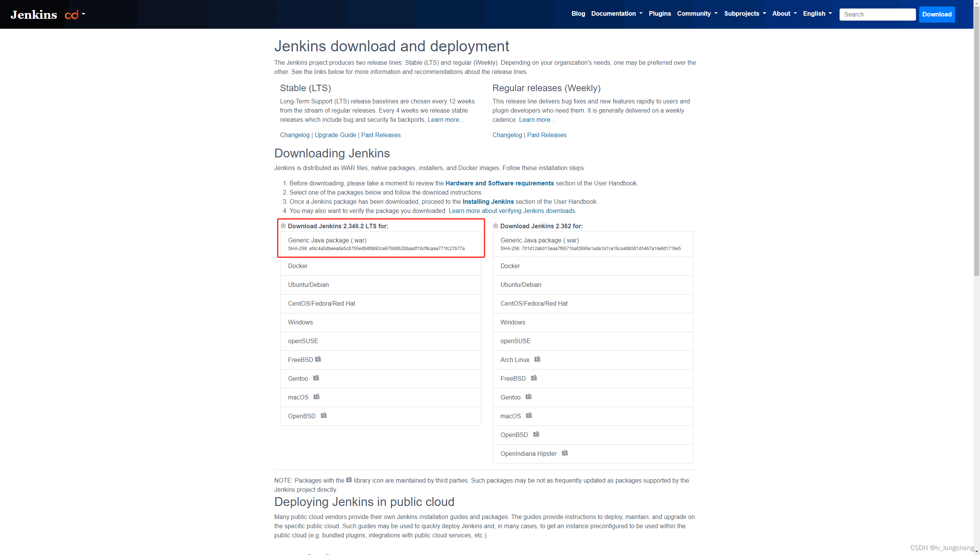Click the Jenkins logo in the header
This screenshot has width=980, height=555.
[34, 15]
